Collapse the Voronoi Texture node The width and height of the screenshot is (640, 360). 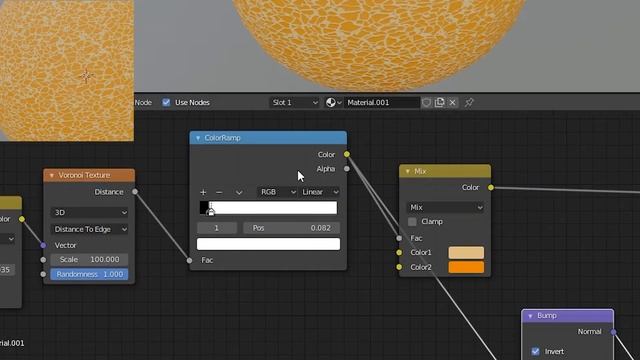coord(52,175)
